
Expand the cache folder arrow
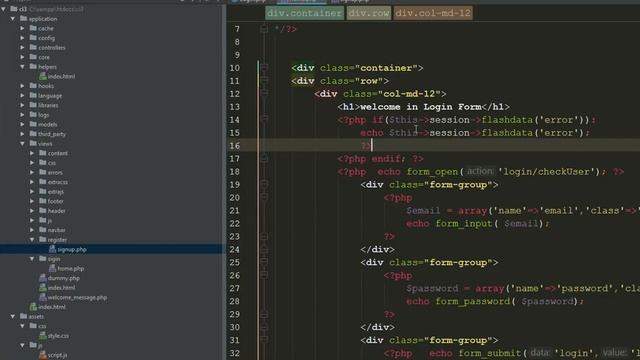22,28
